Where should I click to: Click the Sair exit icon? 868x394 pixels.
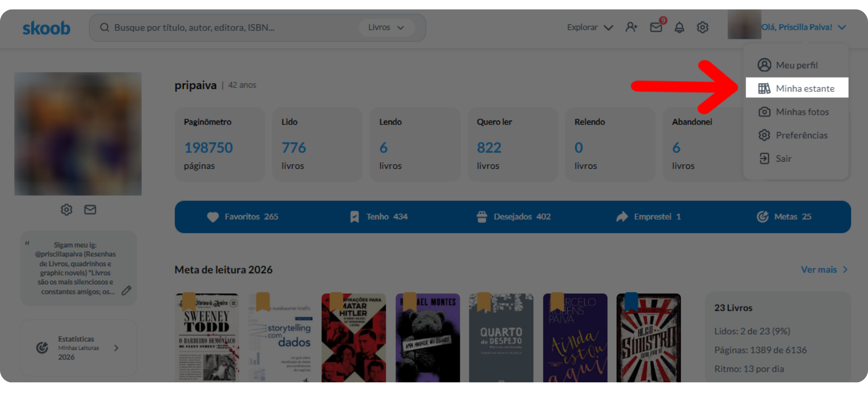point(764,158)
